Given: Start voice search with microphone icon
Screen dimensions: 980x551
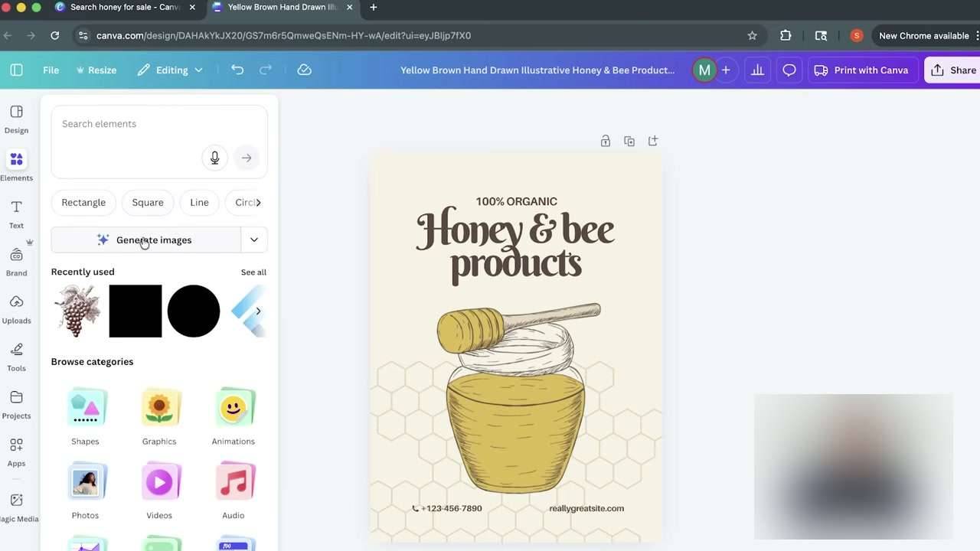Looking at the screenshot, I should click(x=214, y=158).
